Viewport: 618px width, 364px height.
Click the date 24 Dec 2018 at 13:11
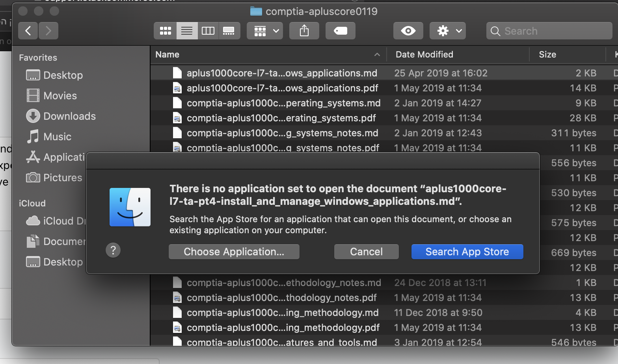pyautogui.click(x=440, y=282)
